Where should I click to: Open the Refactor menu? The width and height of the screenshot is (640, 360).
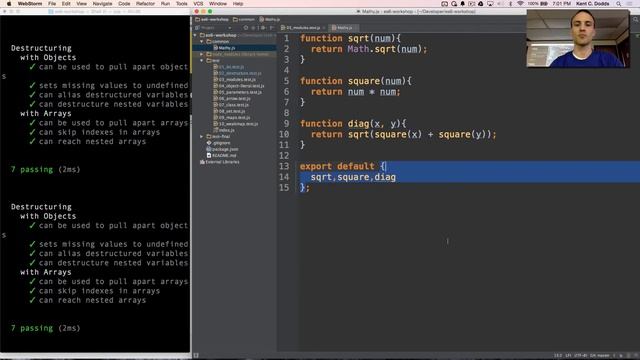pyautogui.click(x=145, y=4)
